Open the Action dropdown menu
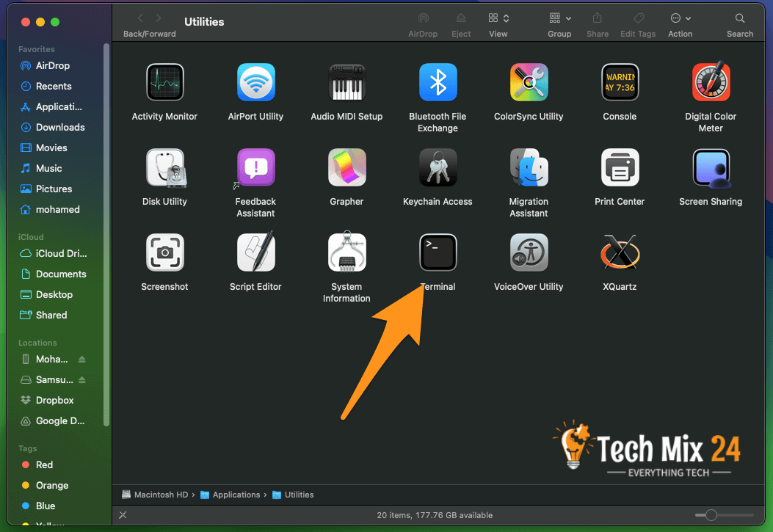Viewport: 773px width, 532px height. pyautogui.click(x=681, y=18)
